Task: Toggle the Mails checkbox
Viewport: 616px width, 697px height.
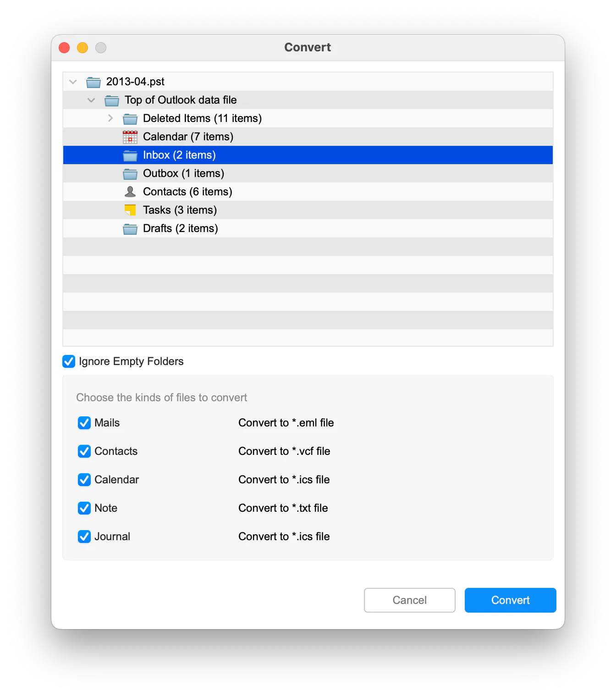Action: coord(84,423)
